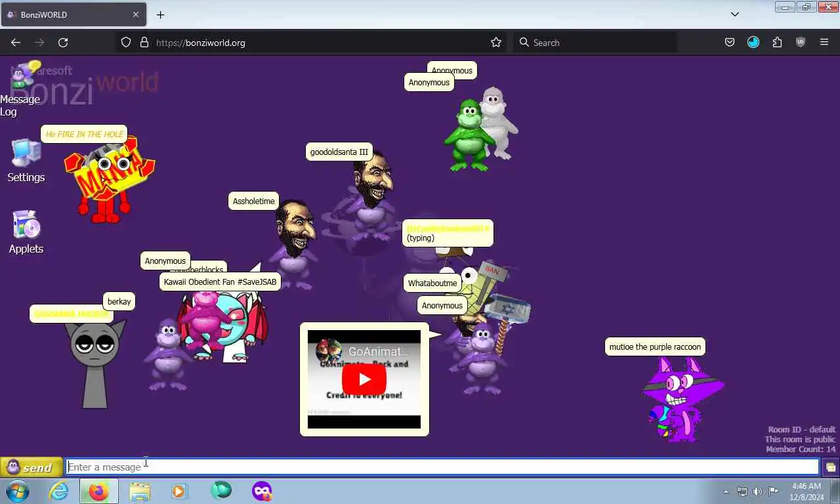The height and width of the screenshot is (504, 840).
Task: Select the BonziWORLD browser tab
Action: (x=73, y=14)
